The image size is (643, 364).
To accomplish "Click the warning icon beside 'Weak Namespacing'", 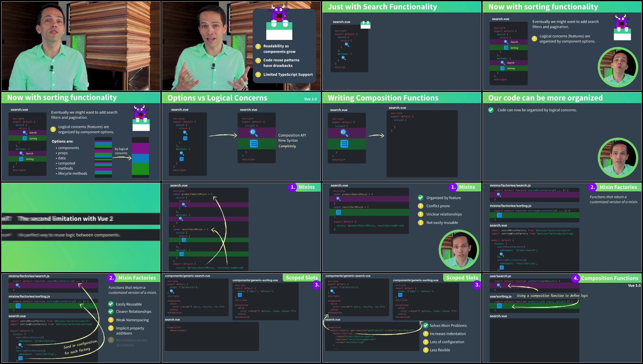I will (111, 320).
